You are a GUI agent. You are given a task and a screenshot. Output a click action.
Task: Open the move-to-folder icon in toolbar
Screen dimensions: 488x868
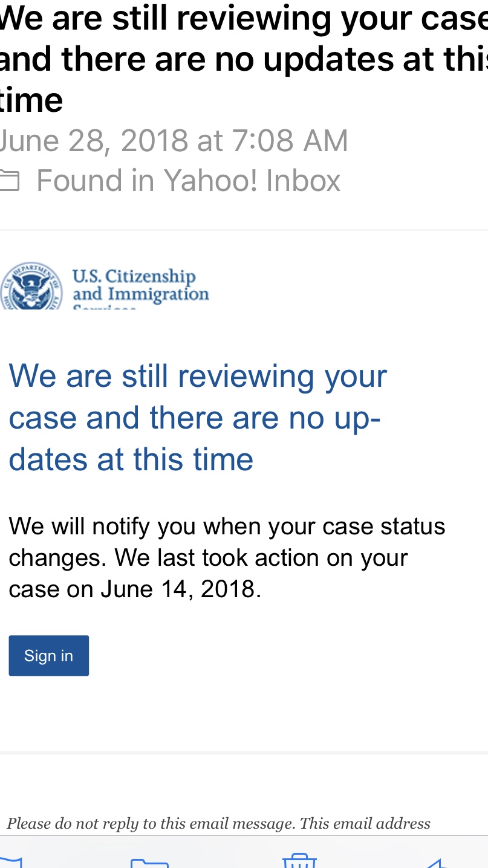[x=149, y=862]
